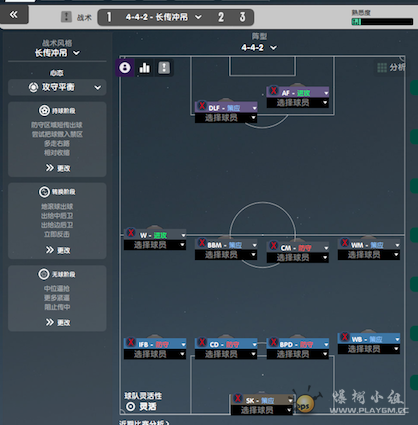Open the 阵型 4-4-2 formation dropdown
The width and height of the screenshot is (418, 425).
[x=259, y=48]
